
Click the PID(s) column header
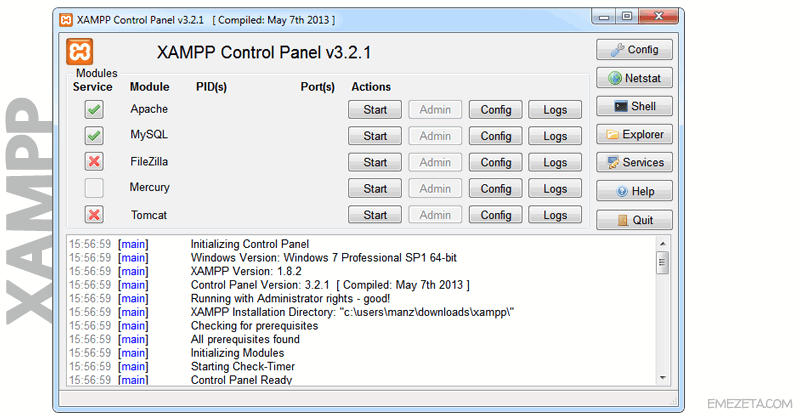(211, 87)
